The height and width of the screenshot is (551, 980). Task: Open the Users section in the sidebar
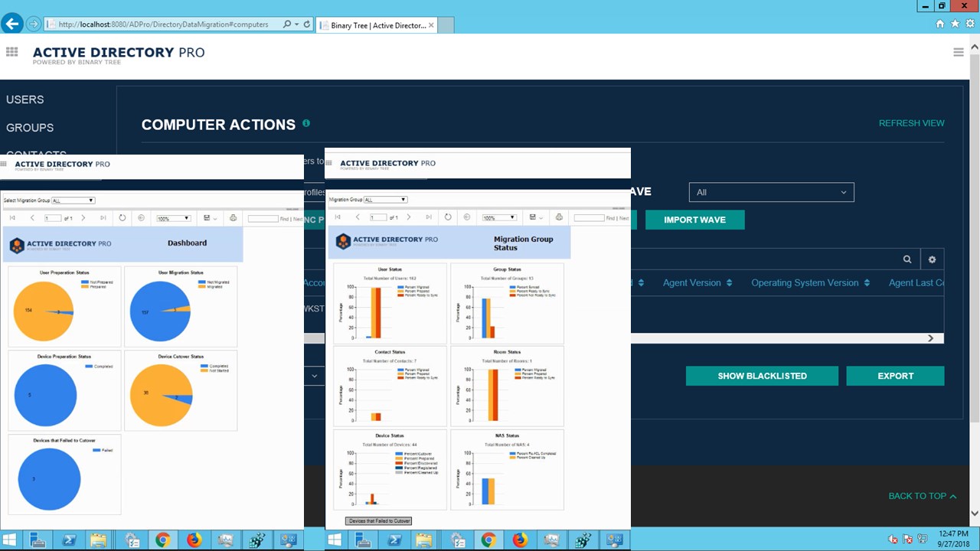click(25, 99)
